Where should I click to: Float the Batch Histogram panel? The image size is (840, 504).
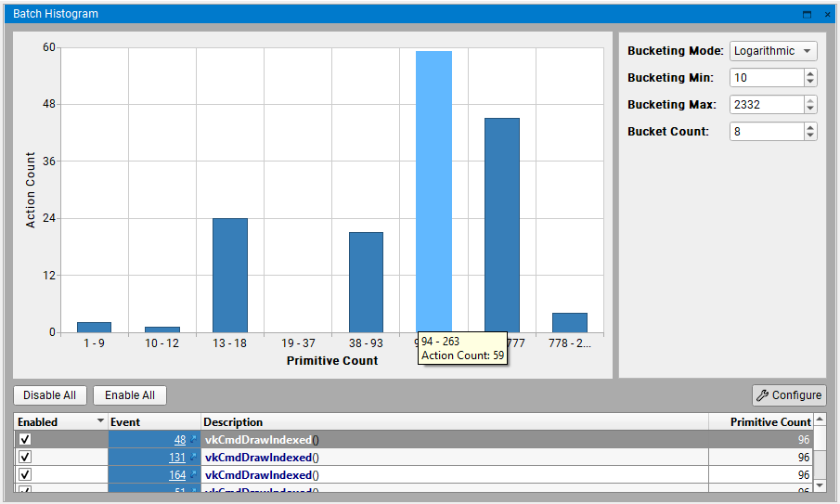pos(807,14)
